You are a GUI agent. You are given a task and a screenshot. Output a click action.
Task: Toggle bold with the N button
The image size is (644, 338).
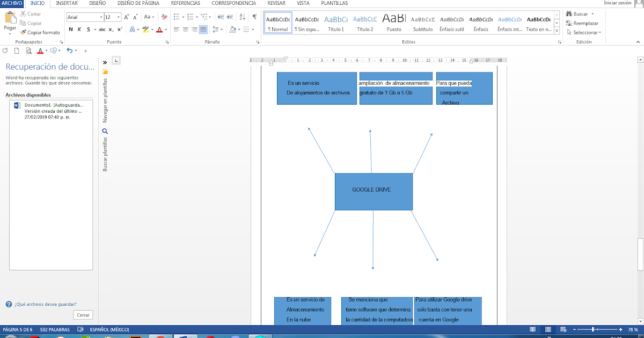pos(70,29)
